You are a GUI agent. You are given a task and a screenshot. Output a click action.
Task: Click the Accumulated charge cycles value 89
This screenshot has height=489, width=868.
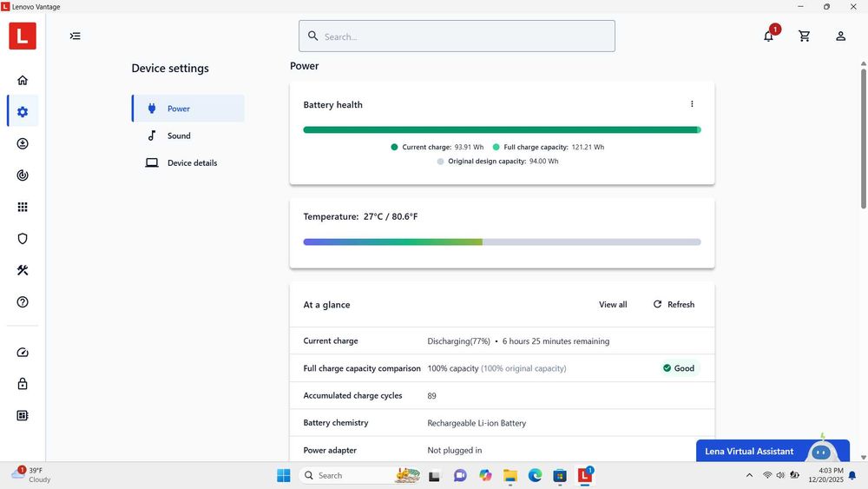click(431, 396)
